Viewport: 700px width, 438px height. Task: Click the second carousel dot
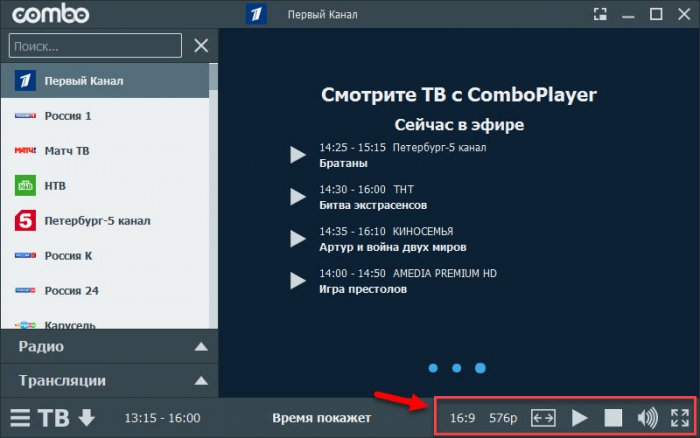(x=456, y=368)
